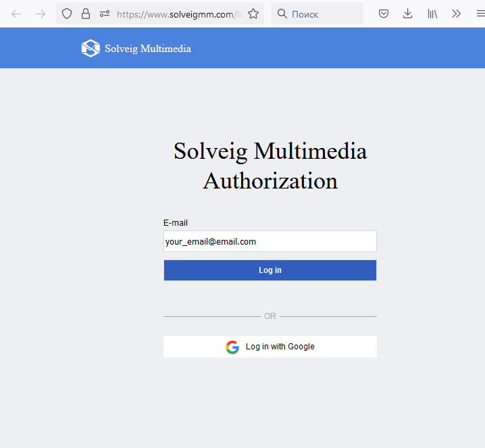This screenshot has height=448, width=485.
Task: Click the E-mail input field
Action: pos(270,241)
